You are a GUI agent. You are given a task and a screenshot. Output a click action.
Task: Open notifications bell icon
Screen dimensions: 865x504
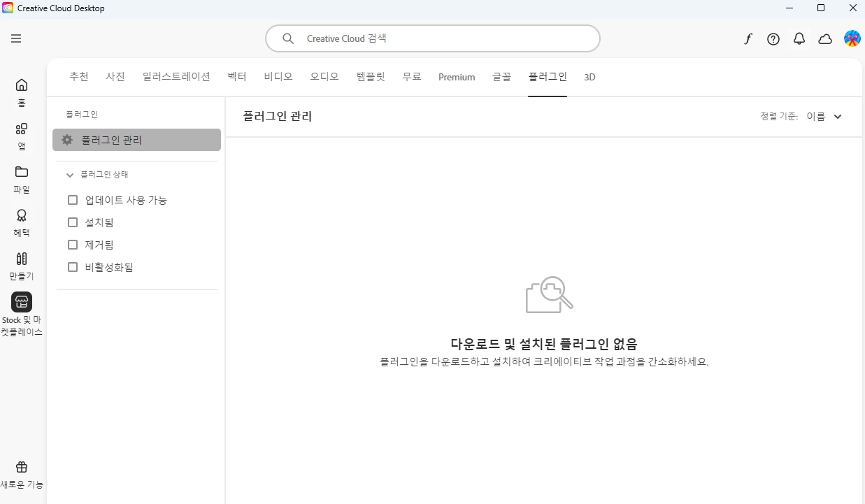(x=799, y=39)
